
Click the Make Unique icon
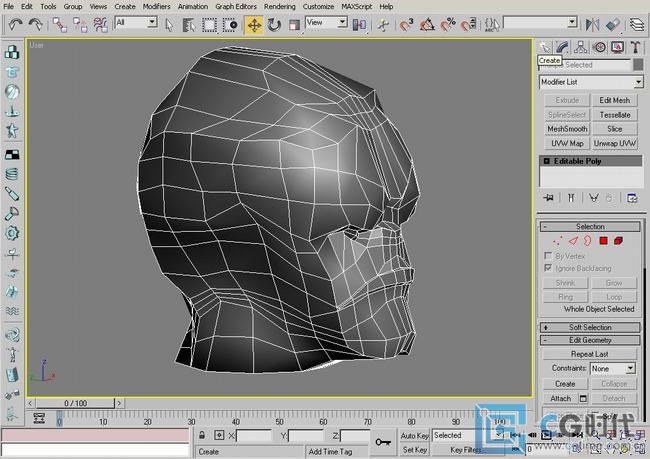pos(594,198)
